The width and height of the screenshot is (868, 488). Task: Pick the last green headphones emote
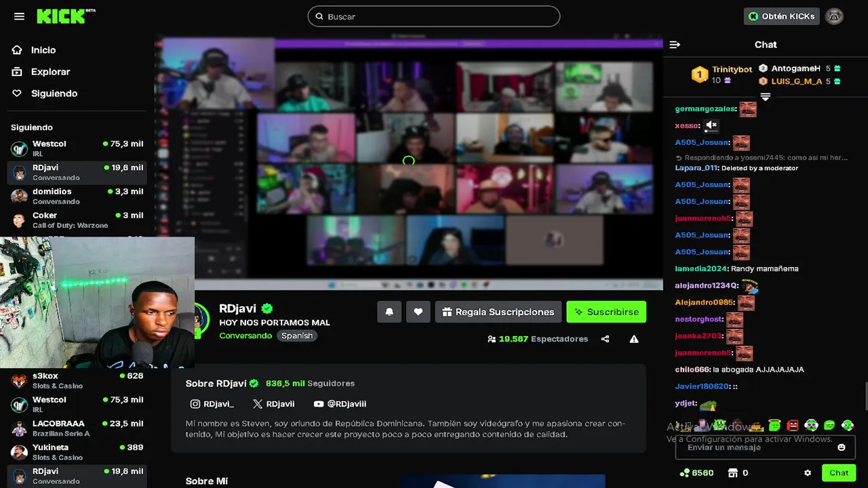click(848, 425)
